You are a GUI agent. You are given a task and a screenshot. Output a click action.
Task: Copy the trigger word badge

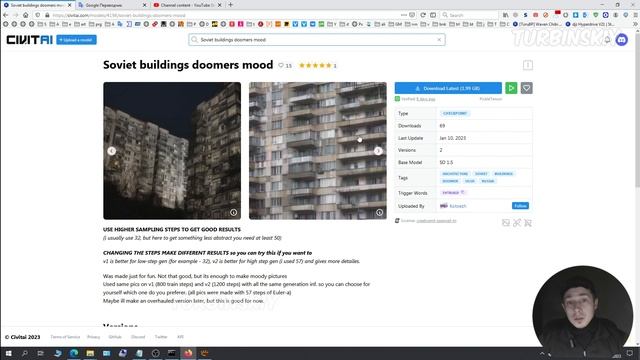click(x=453, y=193)
